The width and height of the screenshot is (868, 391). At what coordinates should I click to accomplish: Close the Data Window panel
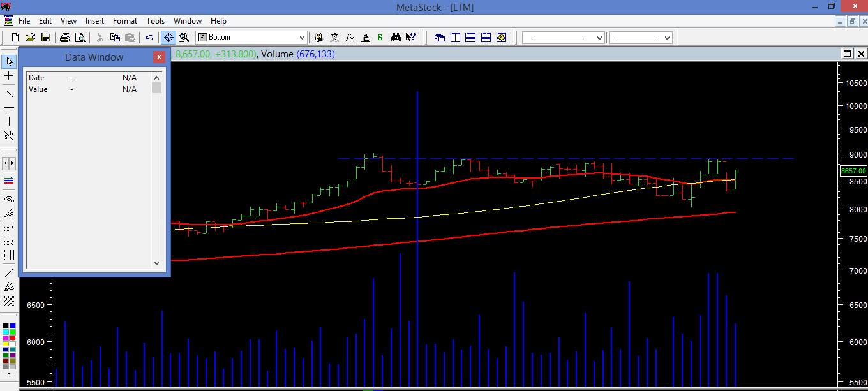click(x=159, y=57)
